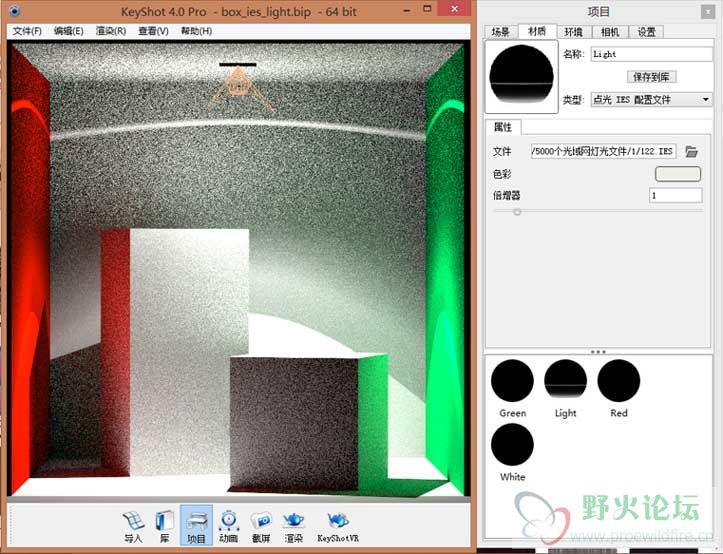723x554 pixels.
Task: Switch to the Camera (相机) tab
Action: point(610,32)
